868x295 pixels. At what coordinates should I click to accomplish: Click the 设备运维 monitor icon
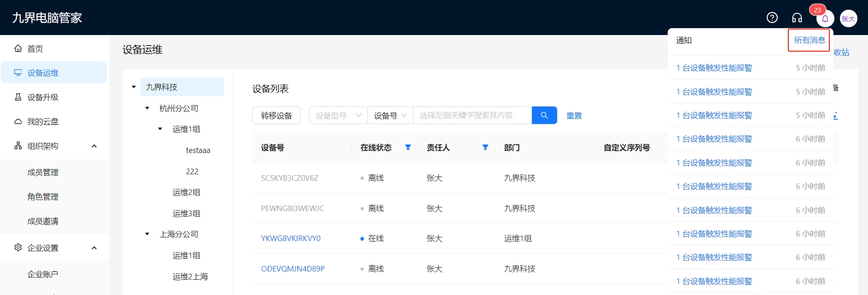pyautogui.click(x=18, y=73)
